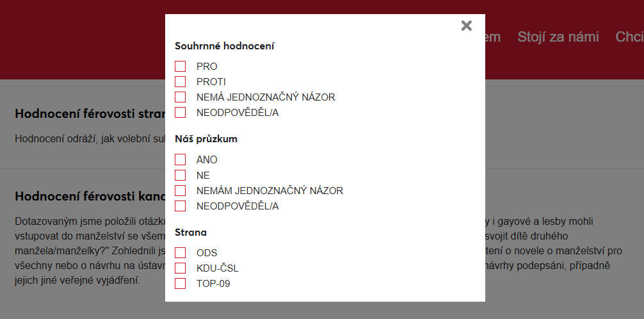Screen dimensions: 644x319
Task: Click the cut-off menu link before Stojí za námi
Action: coord(493,37)
